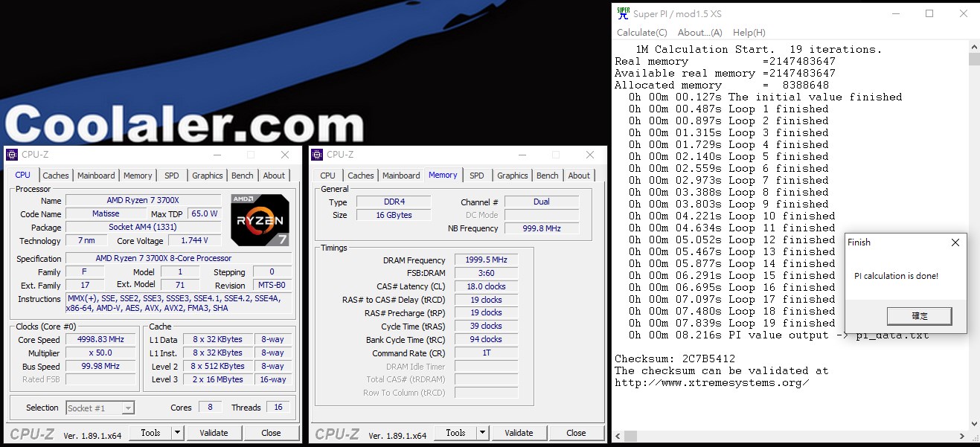The image size is (980, 447).
Task: Click the Ryzen 7 processor logo
Action: tap(260, 220)
